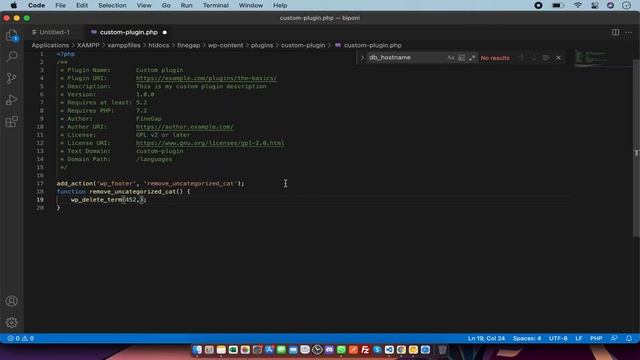Screen dimensions: 640x360
Task: Go to next match in find widget
Action: click(x=534, y=58)
